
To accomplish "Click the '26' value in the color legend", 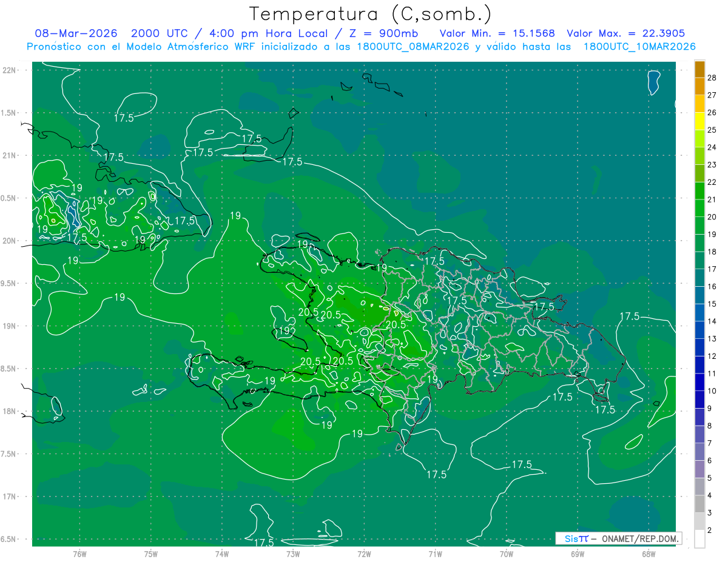I will tap(712, 113).
